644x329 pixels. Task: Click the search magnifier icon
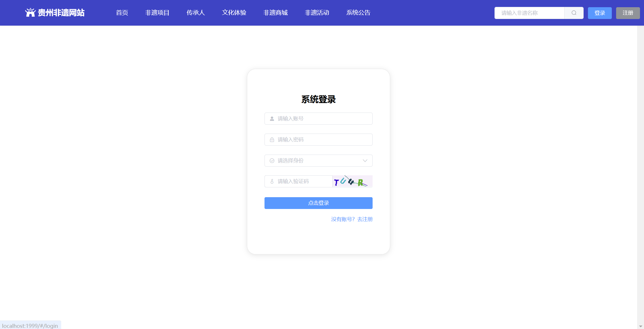574,13
